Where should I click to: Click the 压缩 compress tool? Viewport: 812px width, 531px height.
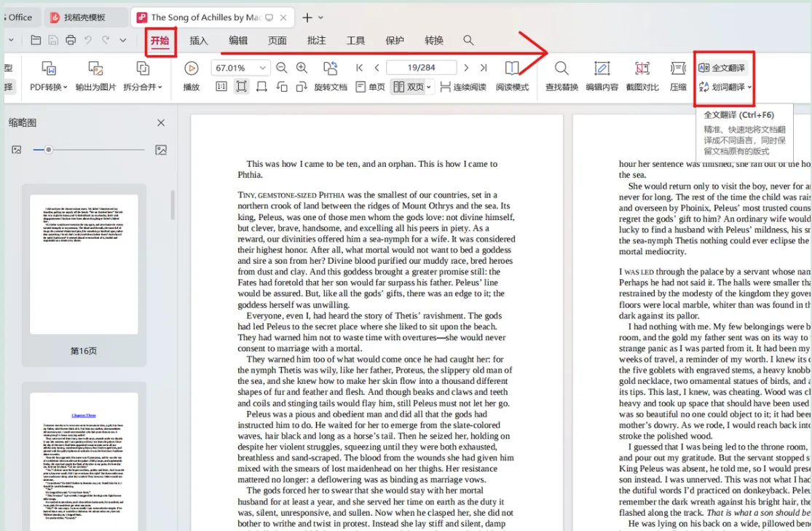point(678,76)
